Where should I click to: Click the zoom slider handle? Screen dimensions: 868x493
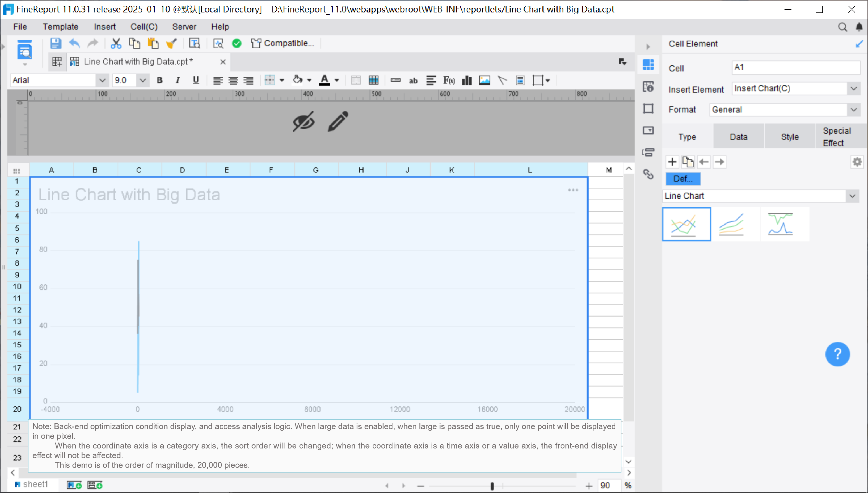click(x=492, y=486)
